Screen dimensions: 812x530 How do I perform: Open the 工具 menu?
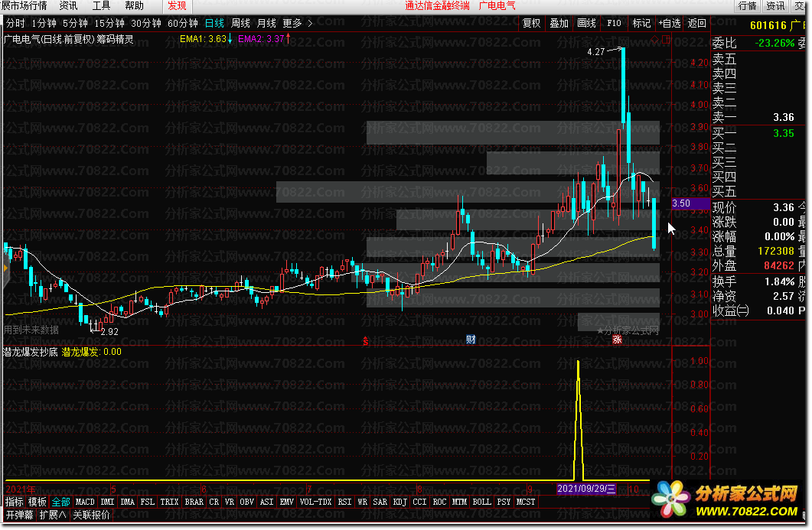[x=102, y=5]
